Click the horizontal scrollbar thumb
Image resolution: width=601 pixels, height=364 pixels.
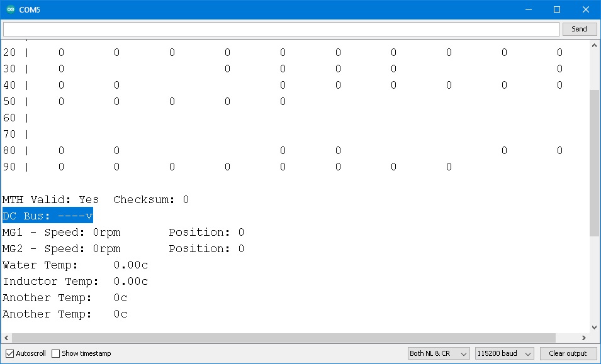[283, 338]
